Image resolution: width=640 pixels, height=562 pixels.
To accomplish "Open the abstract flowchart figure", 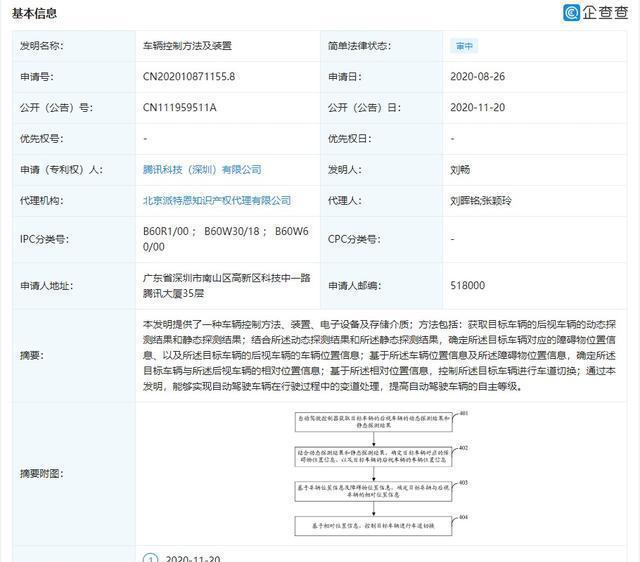I will pos(381,473).
